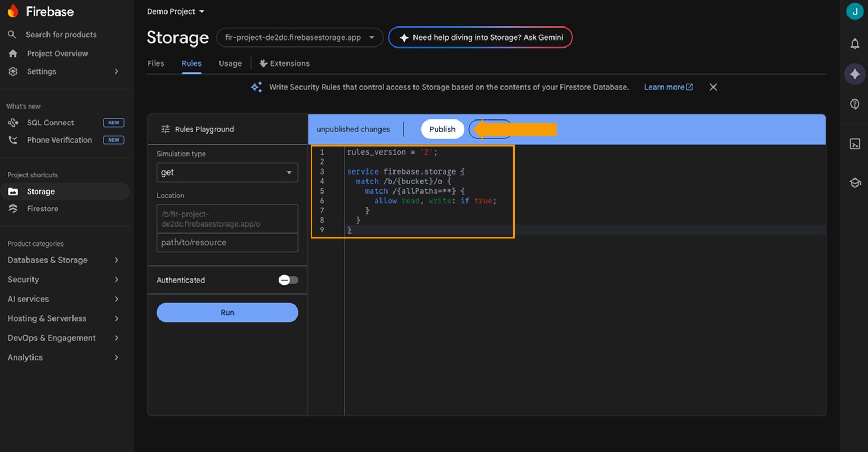
Task: Expand DevOps & Engagement category
Action: pos(64,338)
